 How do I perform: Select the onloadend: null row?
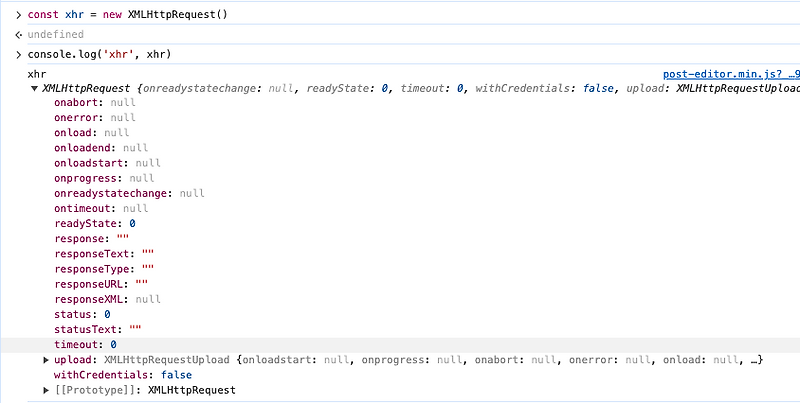(x=101, y=148)
